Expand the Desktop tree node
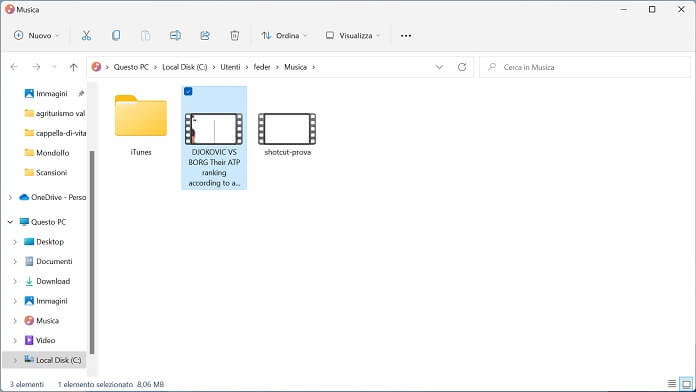The width and height of the screenshot is (696, 392). pos(15,242)
